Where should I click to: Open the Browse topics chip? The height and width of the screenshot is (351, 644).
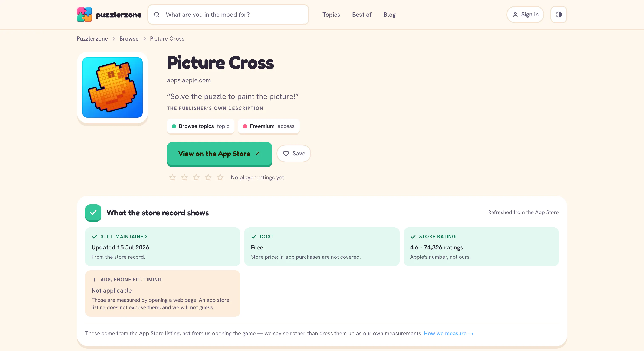(x=201, y=126)
